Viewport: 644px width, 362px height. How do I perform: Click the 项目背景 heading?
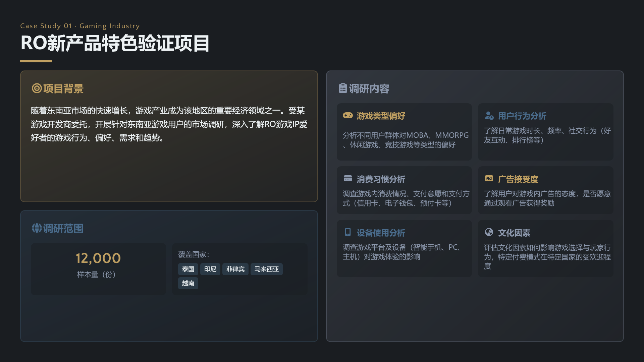point(63,88)
